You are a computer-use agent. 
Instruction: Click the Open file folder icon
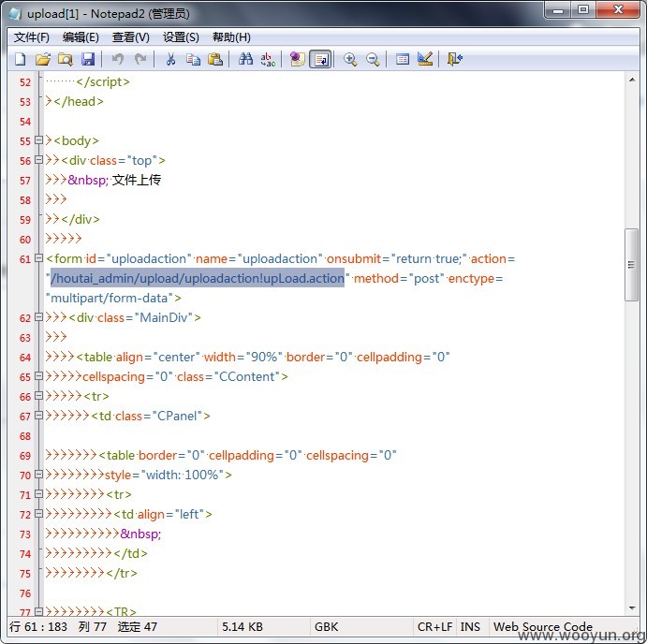tap(43, 59)
